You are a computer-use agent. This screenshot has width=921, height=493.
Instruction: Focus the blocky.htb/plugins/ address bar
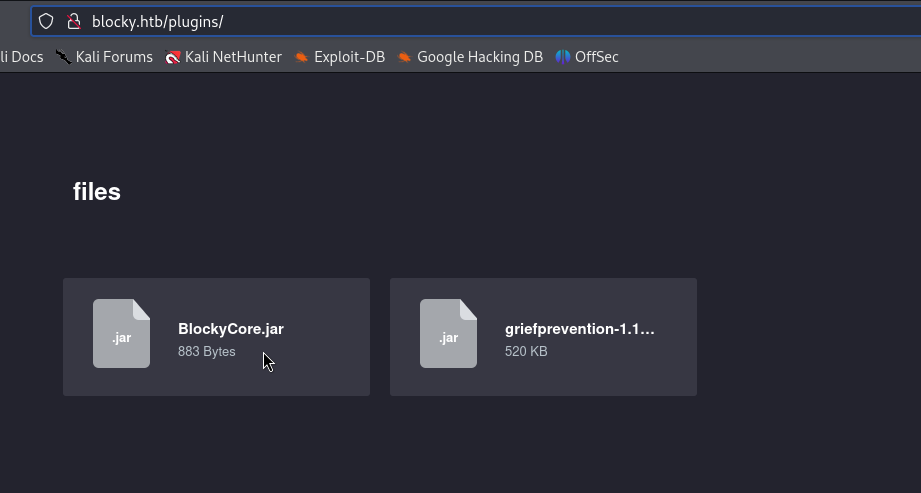click(400, 21)
